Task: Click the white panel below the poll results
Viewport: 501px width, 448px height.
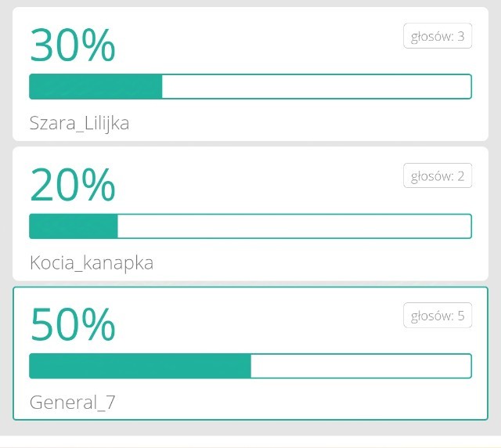Action: click(x=250, y=443)
